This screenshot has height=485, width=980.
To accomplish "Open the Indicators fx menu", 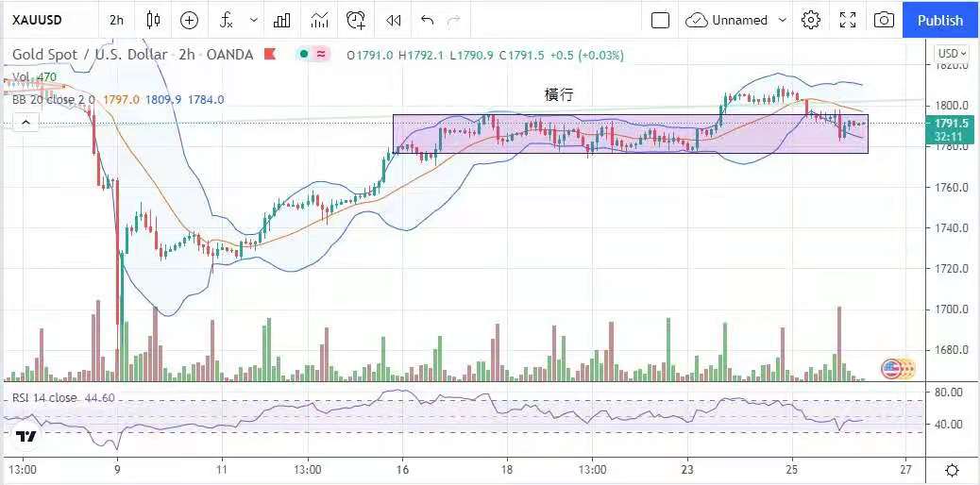I will click(x=227, y=20).
